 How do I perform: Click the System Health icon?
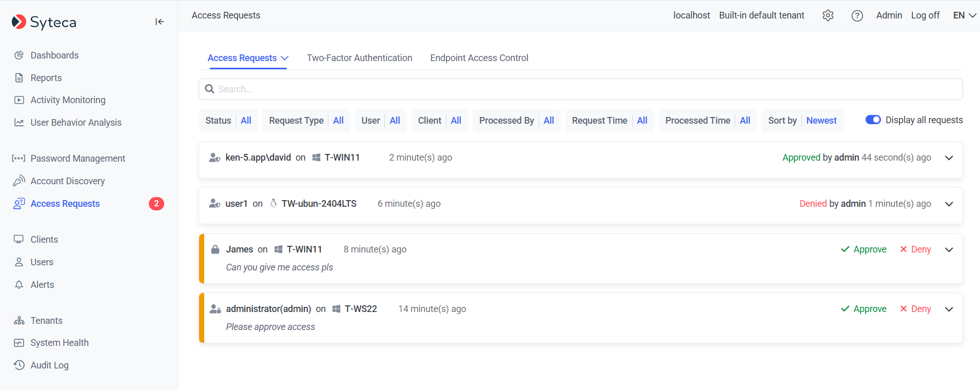pos(19,343)
